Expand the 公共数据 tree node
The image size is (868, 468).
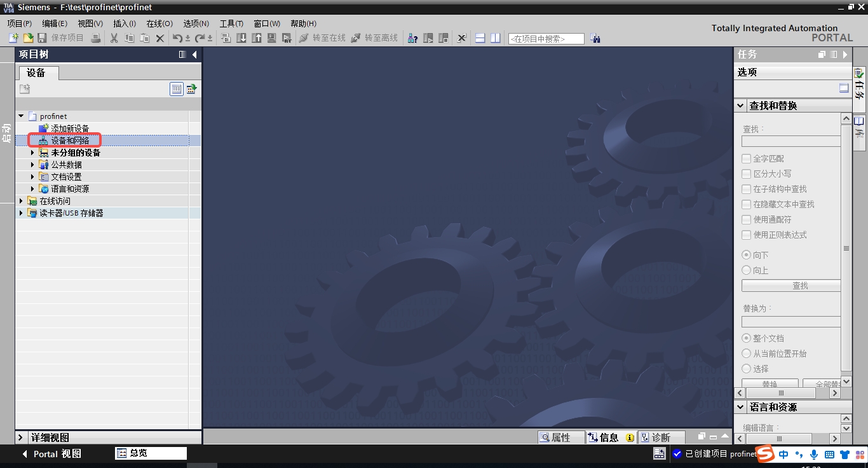pyautogui.click(x=33, y=165)
